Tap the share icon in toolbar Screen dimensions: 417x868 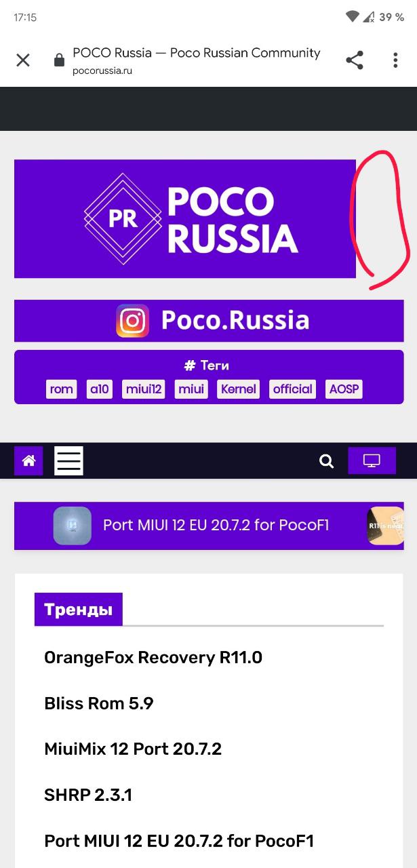[x=355, y=60]
